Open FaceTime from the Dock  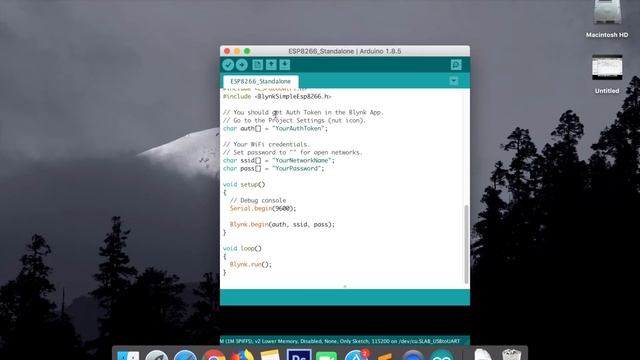(x=327, y=356)
